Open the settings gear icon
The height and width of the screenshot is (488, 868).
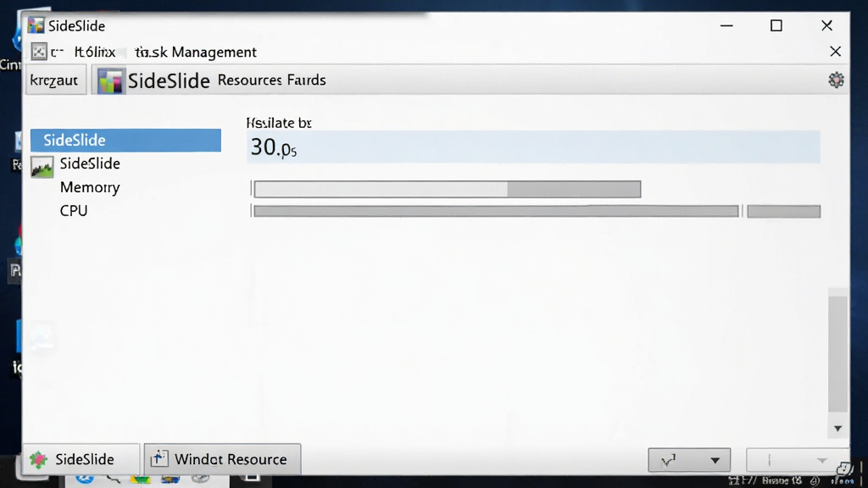tap(836, 80)
